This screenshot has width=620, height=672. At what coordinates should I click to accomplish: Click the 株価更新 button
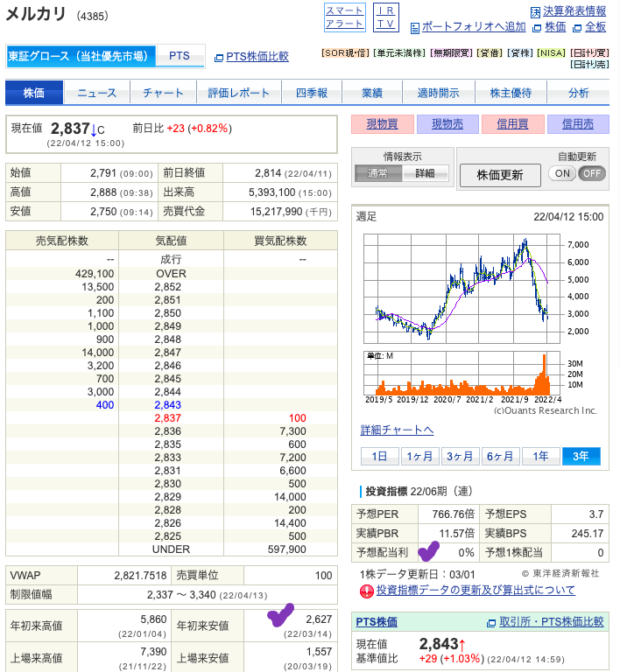click(500, 175)
